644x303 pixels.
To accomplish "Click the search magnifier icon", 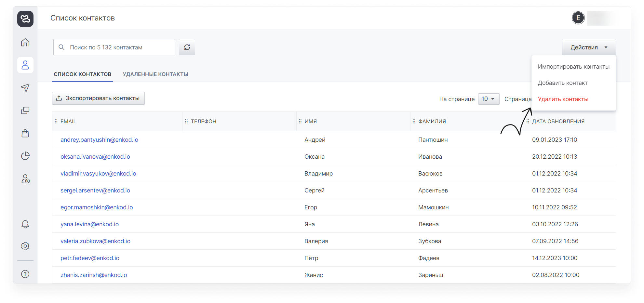I will point(61,47).
